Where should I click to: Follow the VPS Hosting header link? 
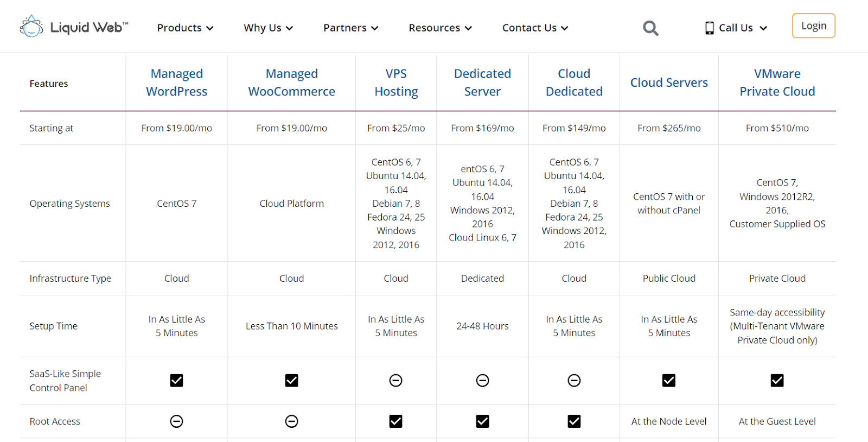tap(396, 83)
